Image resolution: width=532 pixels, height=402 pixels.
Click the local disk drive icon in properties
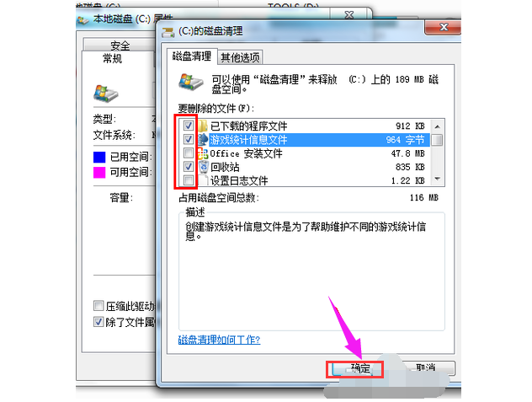[105, 94]
